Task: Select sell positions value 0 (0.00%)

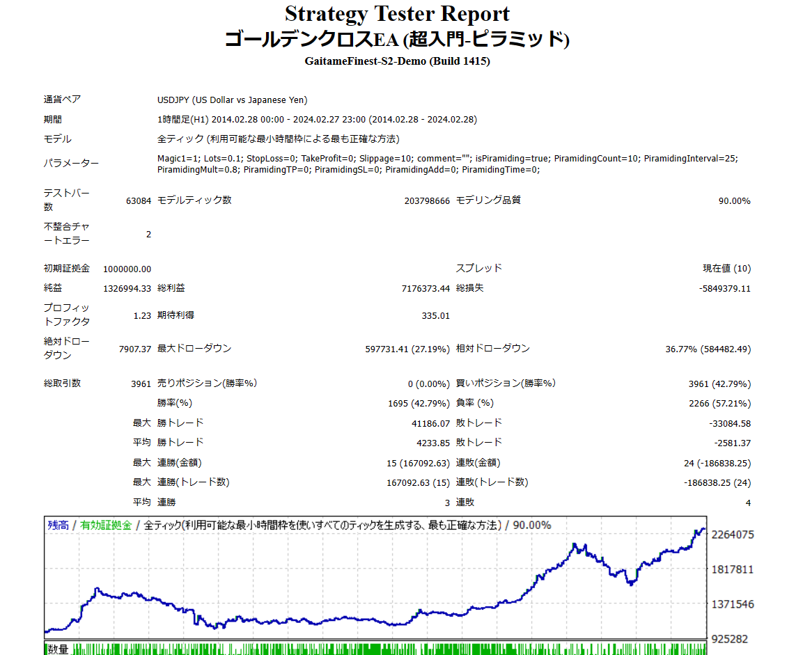Action: click(429, 384)
